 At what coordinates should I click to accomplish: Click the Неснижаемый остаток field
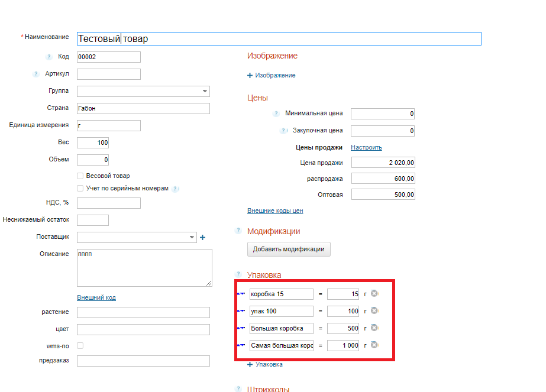click(x=93, y=220)
